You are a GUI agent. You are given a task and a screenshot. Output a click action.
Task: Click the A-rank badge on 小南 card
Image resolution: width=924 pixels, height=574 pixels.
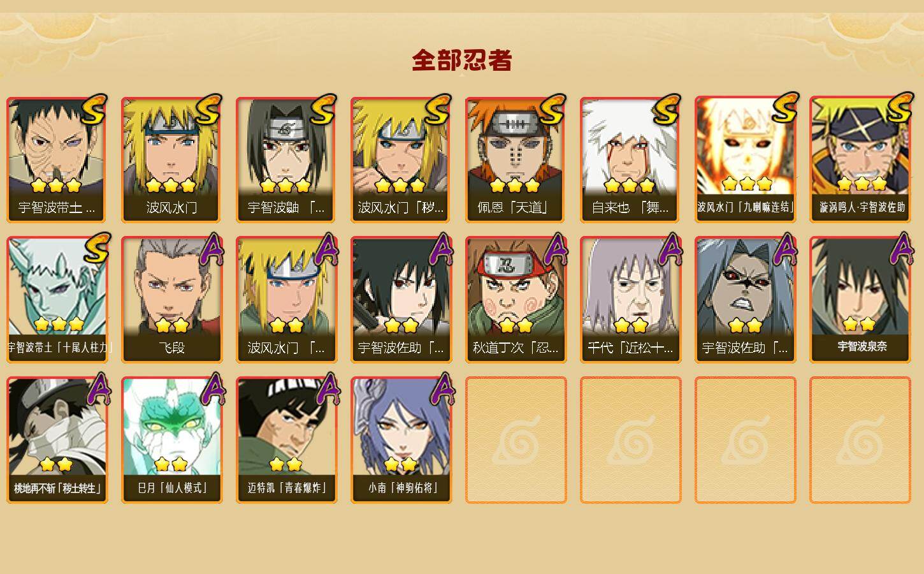(x=442, y=390)
